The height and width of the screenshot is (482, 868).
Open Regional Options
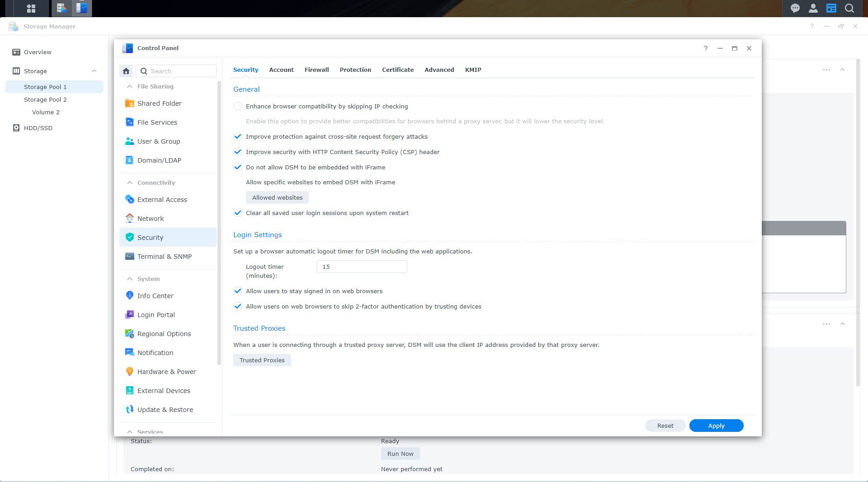[x=168, y=334]
